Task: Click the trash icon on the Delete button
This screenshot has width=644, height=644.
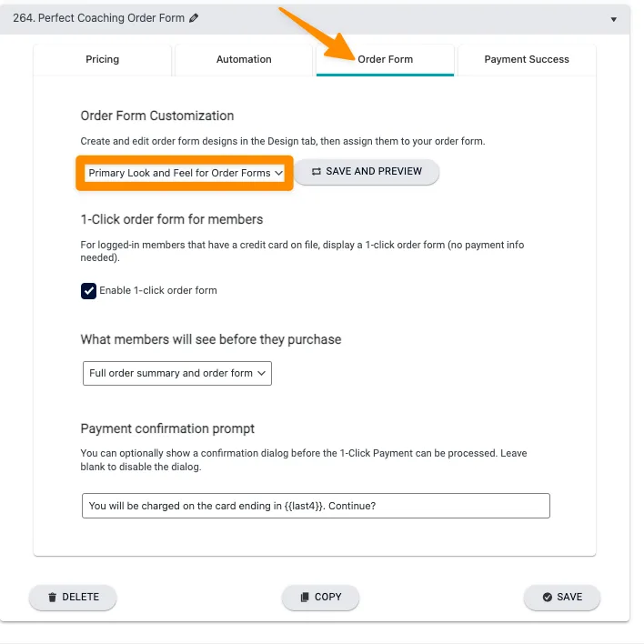Action: [x=53, y=598]
